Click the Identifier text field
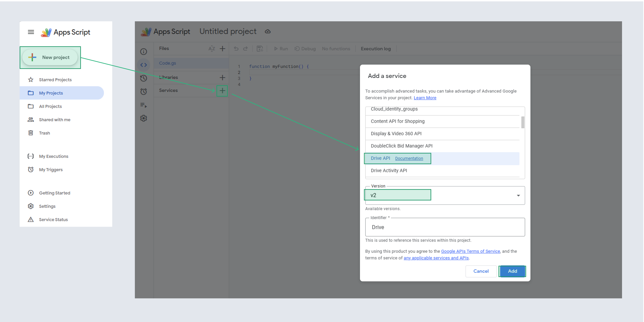This screenshot has width=644, height=322. click(445, 227)
